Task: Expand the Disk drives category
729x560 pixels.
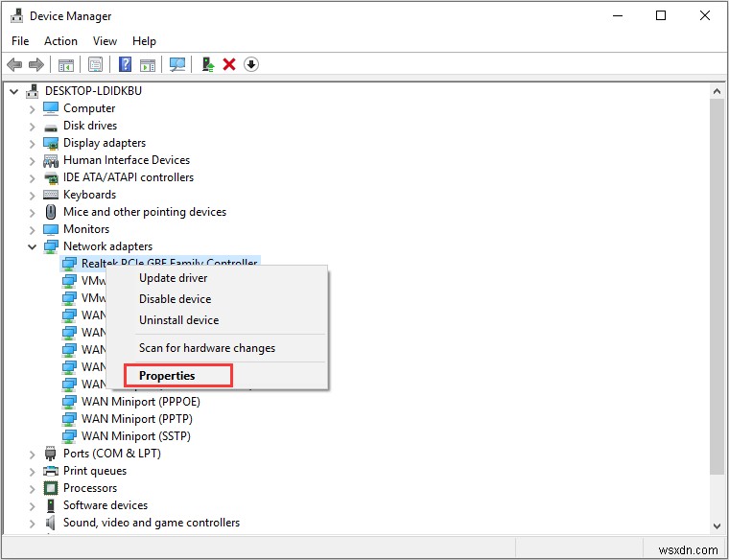Action: point(32,127)
